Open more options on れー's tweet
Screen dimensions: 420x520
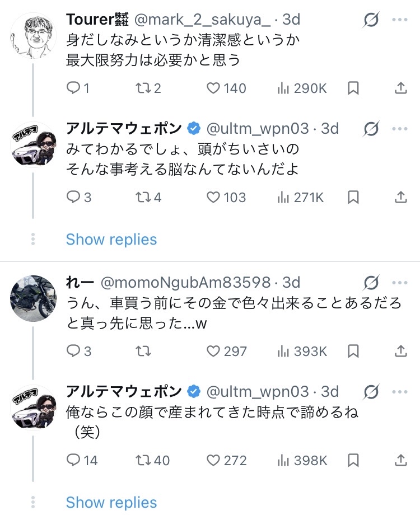[x=400, y=283]
